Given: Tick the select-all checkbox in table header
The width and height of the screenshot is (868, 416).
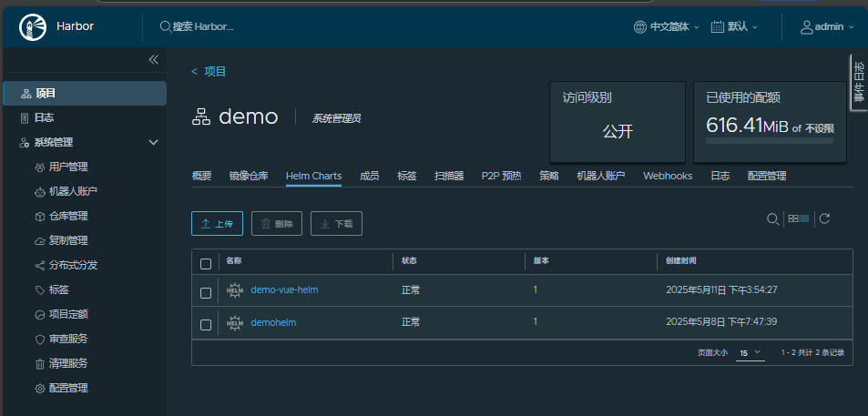Looking at the screenshot, I should 205,264.
